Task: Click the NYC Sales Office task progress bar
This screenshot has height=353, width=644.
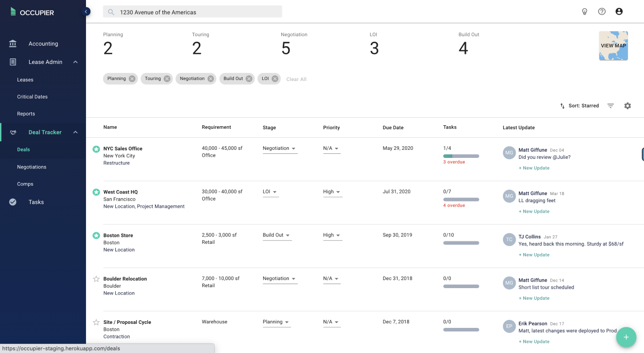Action: [461, 156]
